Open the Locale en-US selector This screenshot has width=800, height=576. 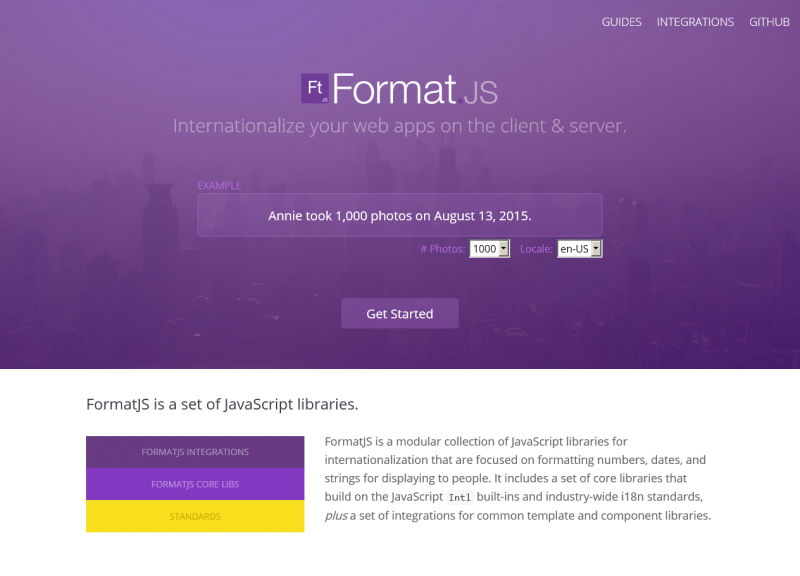coord(580,249)
